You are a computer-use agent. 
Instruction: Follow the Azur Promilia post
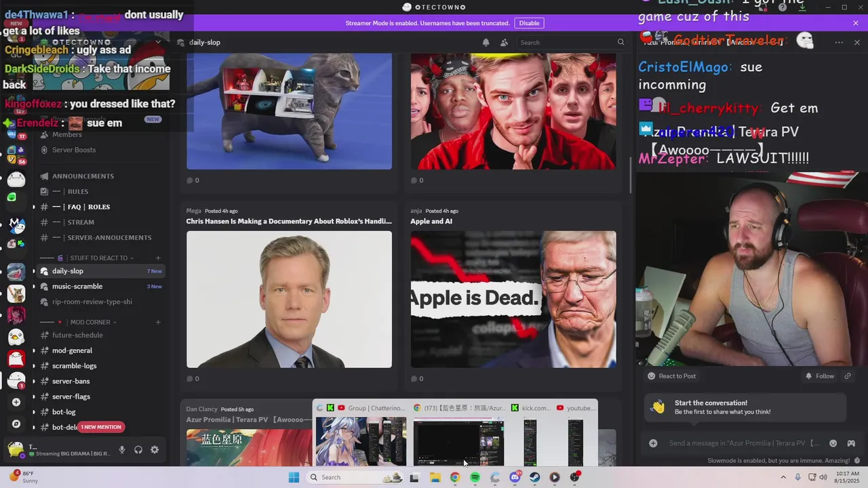click(x=819, y=376)
